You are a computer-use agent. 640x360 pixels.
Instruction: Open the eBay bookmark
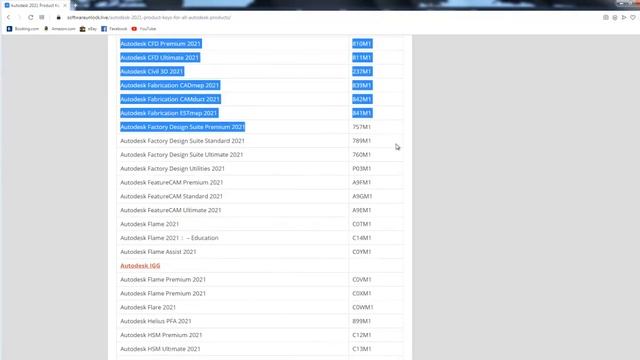[89, 29]
